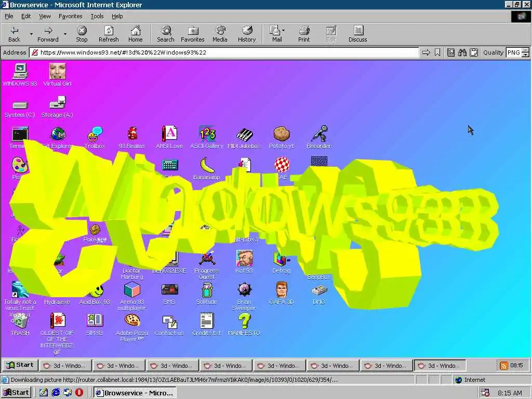Launch the Adobe Pizza Player icon
This screenshot has height=399, width=532.
132,327
